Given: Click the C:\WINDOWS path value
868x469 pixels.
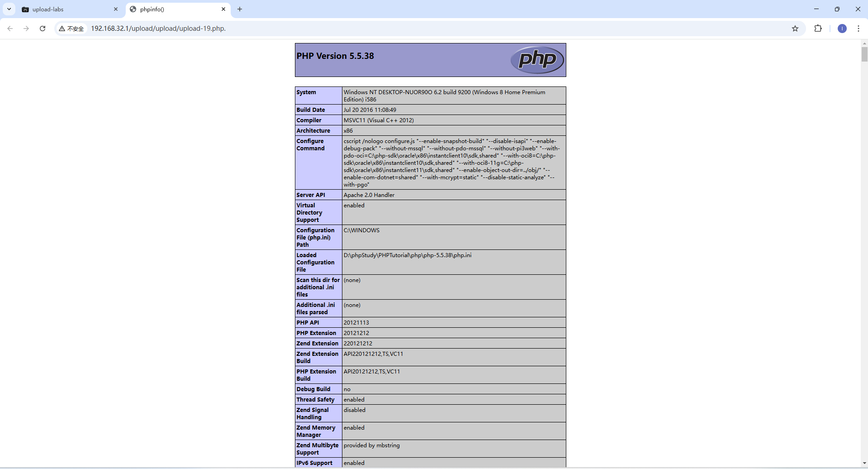Looking at the screenshot, I should tap(361, 230).
